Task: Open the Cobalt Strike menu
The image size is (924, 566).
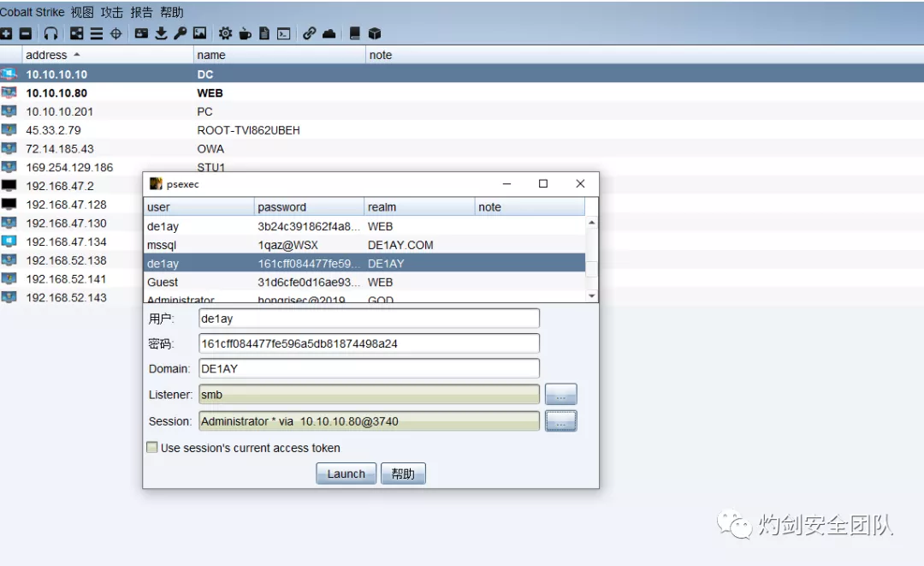Action: [x=33, y=12]
